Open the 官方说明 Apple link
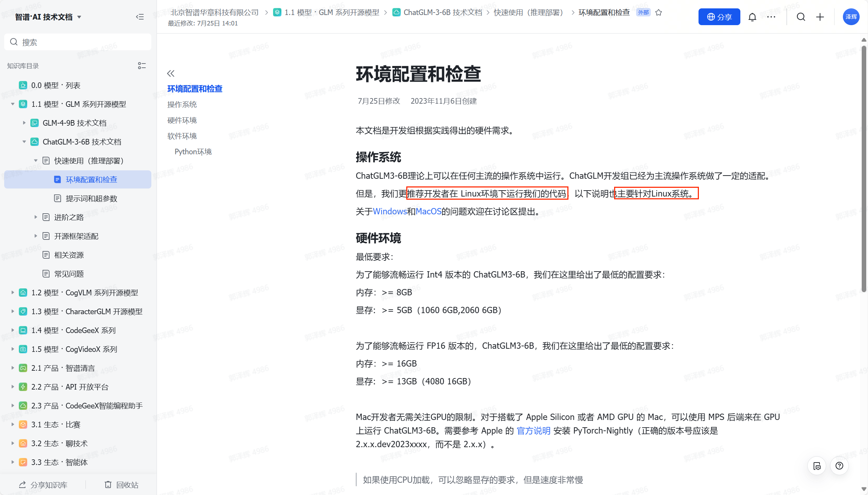The width and height of the screenshot is (868, 495). tap(533, 430)
